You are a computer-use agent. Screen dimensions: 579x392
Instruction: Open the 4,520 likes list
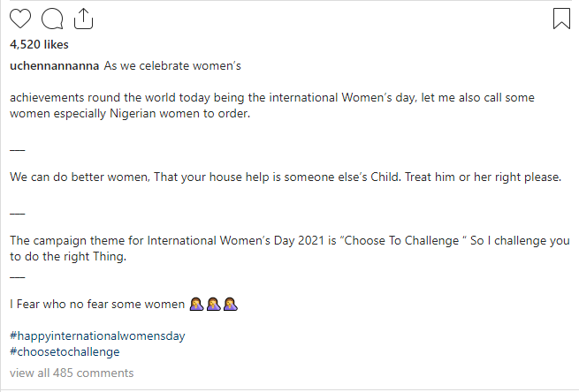pyautogui.click(x=39, y=45)
